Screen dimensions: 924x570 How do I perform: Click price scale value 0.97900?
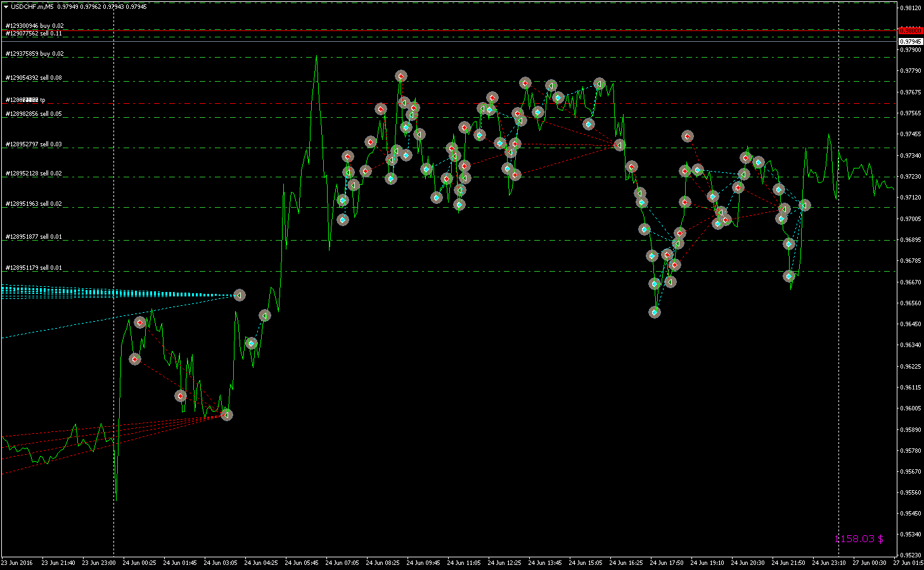coord(911,50)
